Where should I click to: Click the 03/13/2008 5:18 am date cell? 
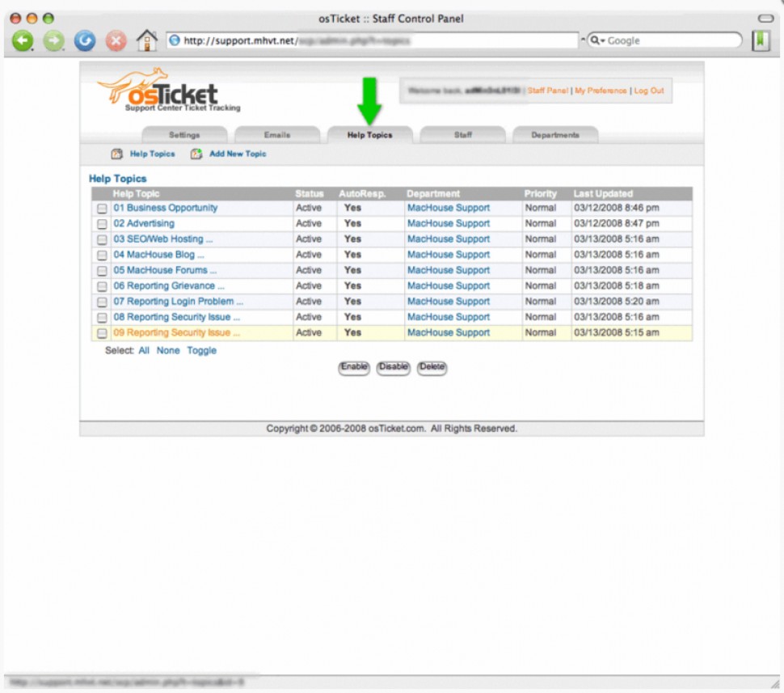(617, 285)
